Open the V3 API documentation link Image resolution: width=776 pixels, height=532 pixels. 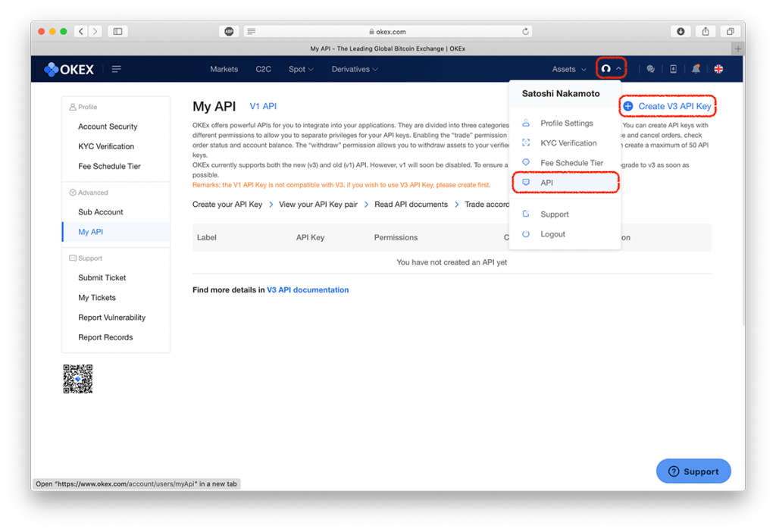click(308, 290)
